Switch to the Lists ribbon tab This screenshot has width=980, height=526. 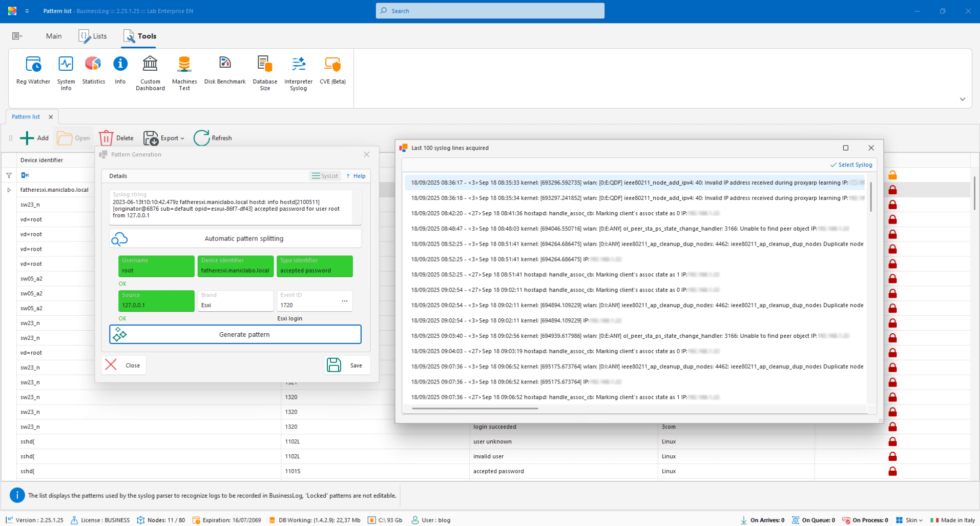click(93, 36)
